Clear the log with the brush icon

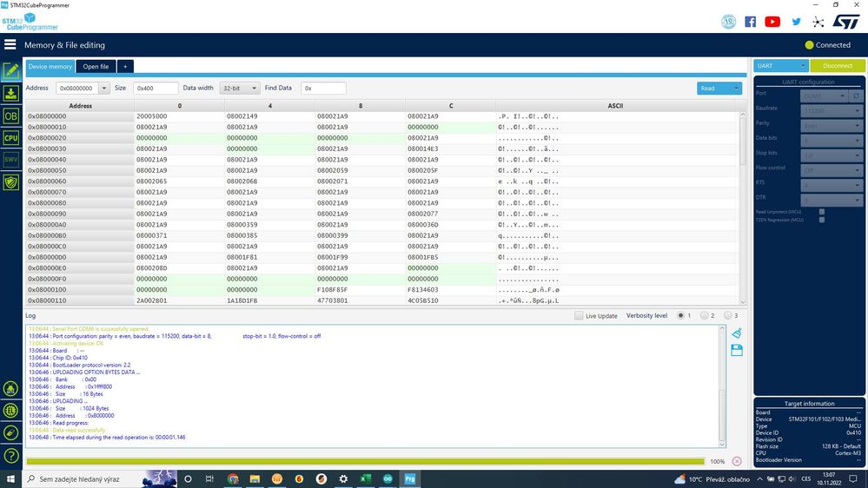pyautogui.click(x=737, y=333)
